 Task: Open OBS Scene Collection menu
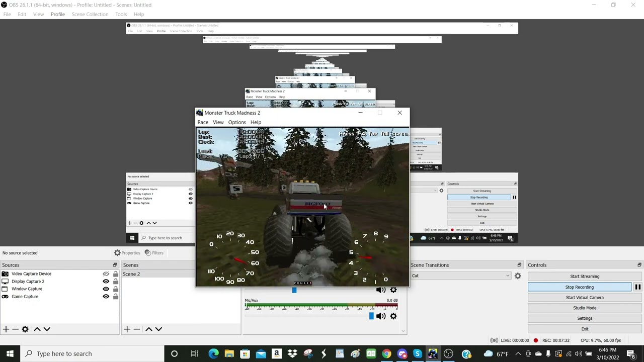coord(90,14)
